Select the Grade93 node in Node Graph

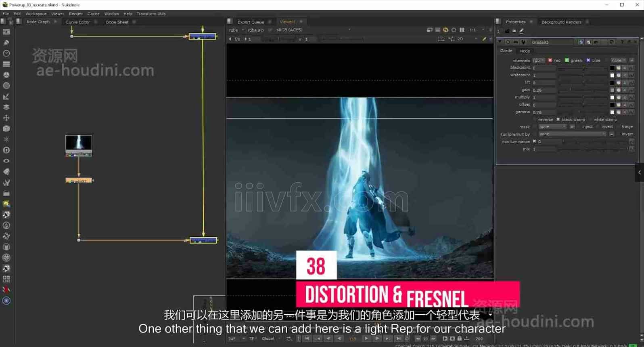coord(79,181)
